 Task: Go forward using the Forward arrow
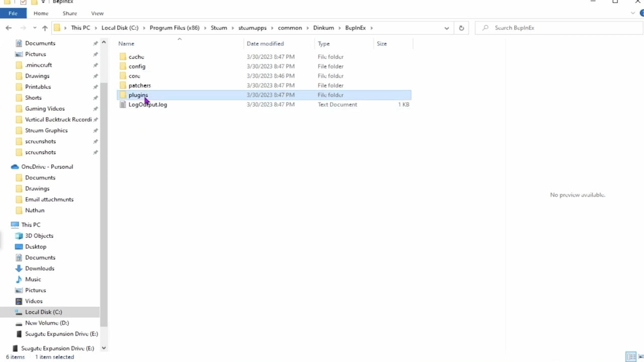pos(22,28)
